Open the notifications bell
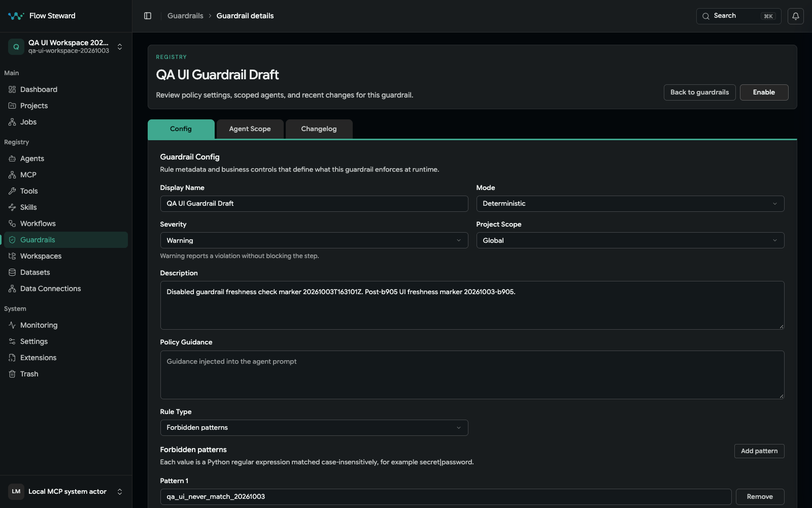 click(x=796, y=16)
